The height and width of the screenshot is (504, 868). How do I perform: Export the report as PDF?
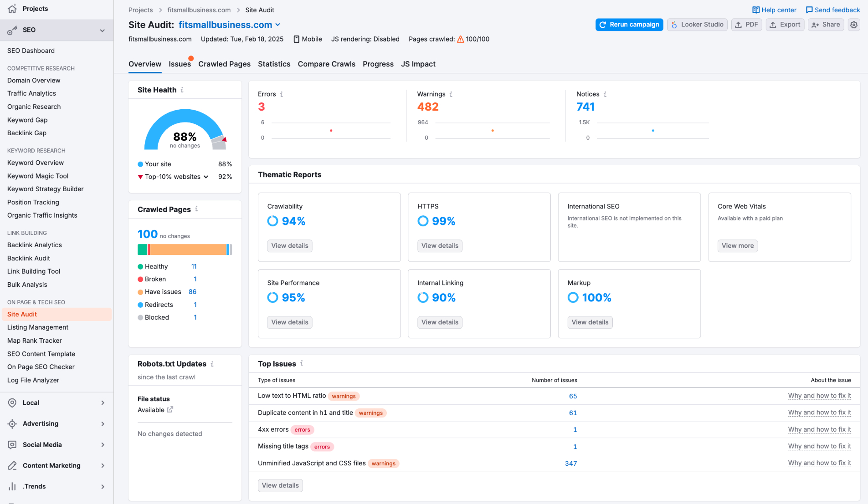tap(746, 25)
